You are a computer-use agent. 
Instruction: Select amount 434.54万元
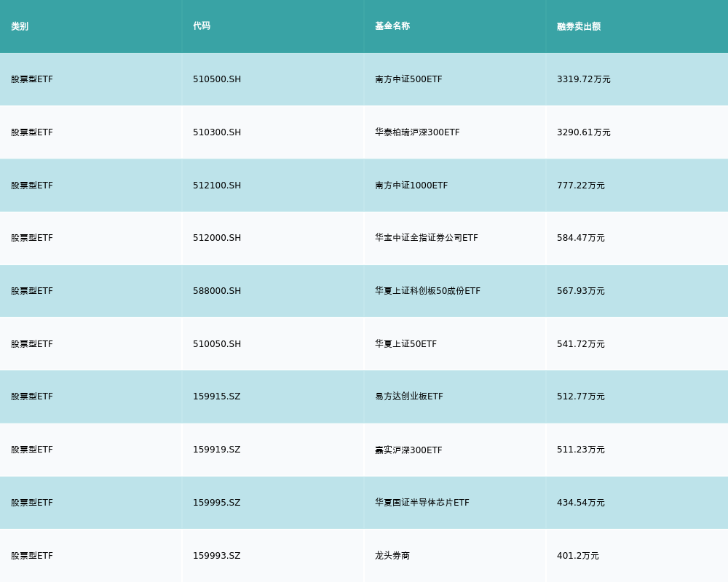point(581,503)
